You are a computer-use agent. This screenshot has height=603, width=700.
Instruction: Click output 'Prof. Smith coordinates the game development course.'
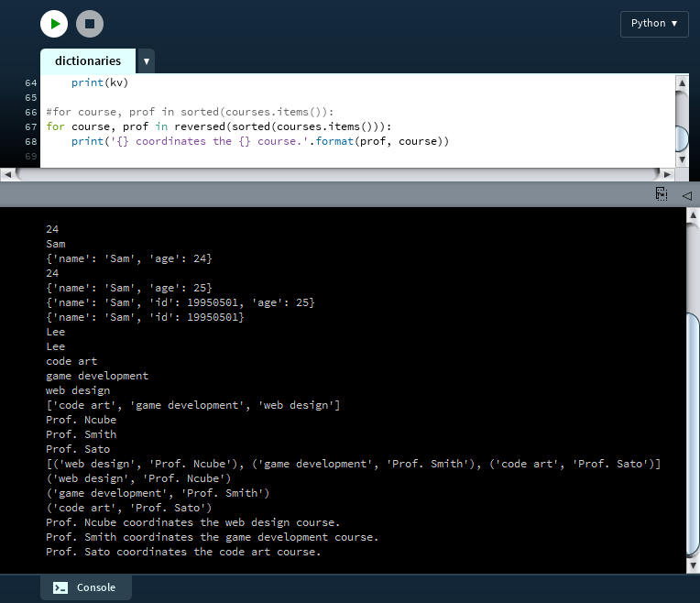(x=212, y=537)
